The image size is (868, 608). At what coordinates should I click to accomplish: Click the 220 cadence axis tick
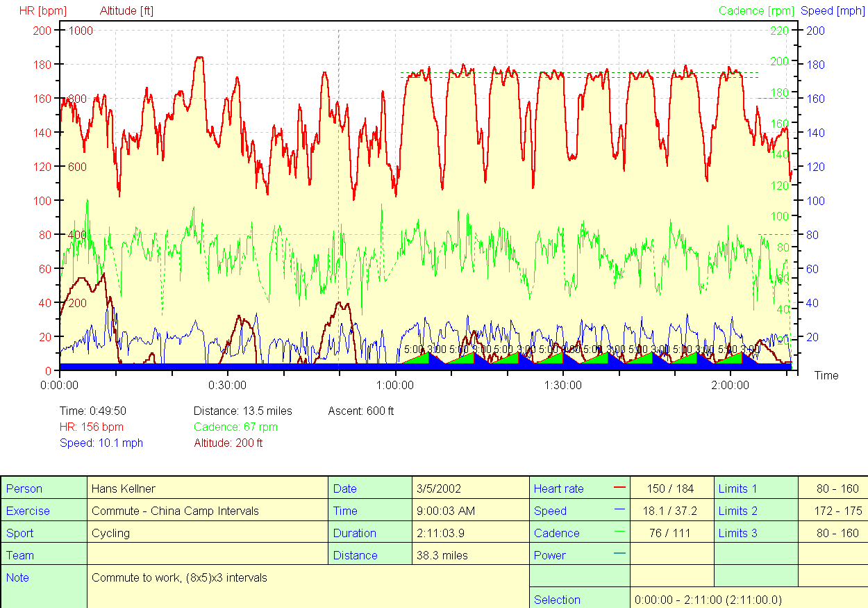780,31
